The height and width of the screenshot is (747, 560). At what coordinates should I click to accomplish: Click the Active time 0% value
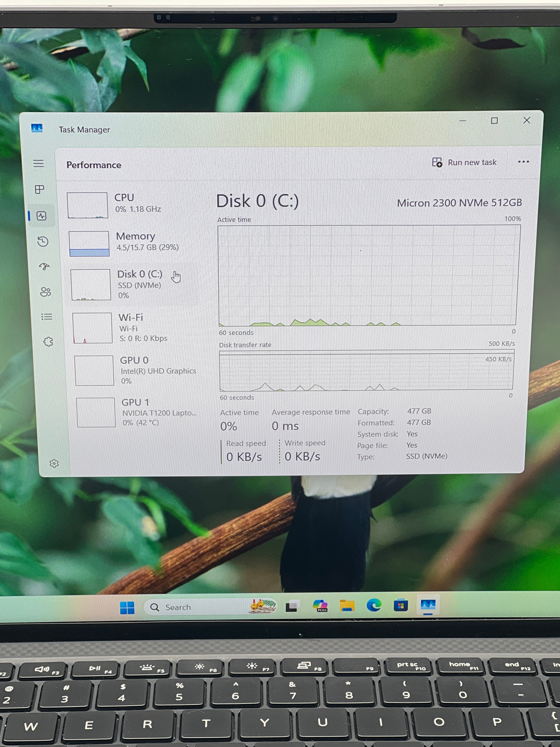229,426
